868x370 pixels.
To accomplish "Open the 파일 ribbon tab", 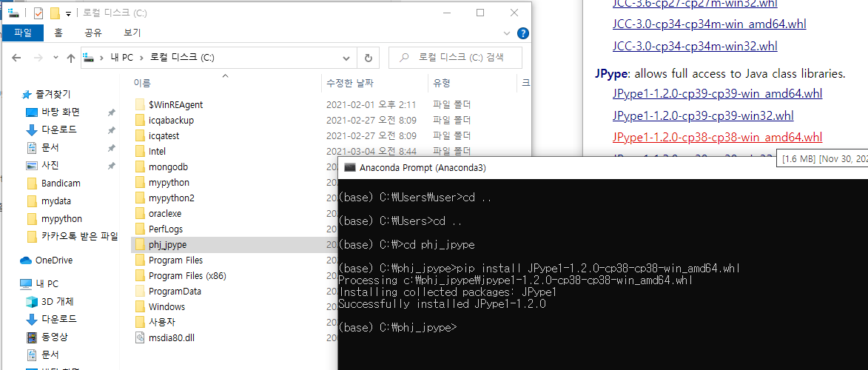I will pos(23,33).
